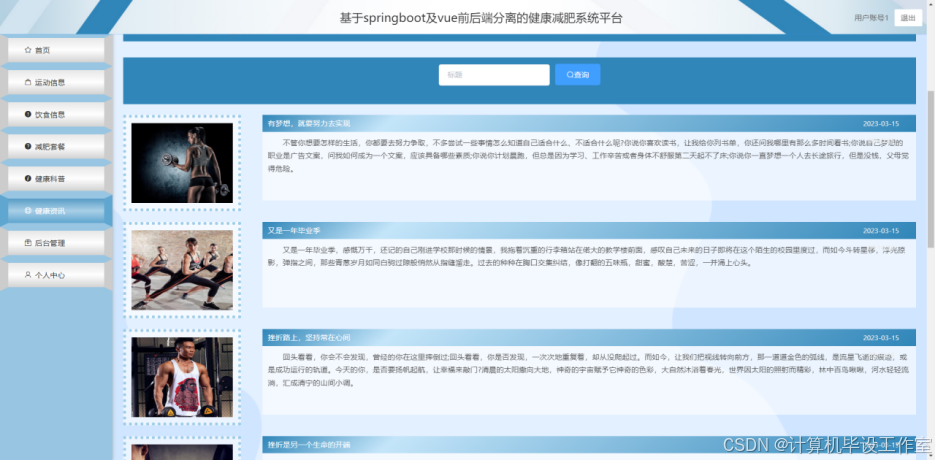
Task: Open 后台管理 in the sidebar
Action: 56,243
